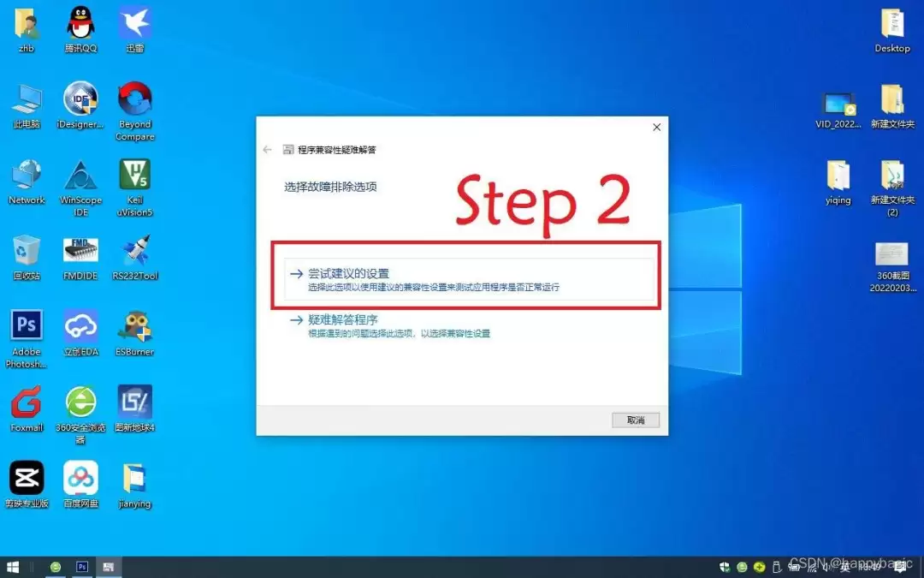Viewport: 924px width, 578px height.
Task: Open the WinScope IDE shortcut
Action: pos(80,176)
